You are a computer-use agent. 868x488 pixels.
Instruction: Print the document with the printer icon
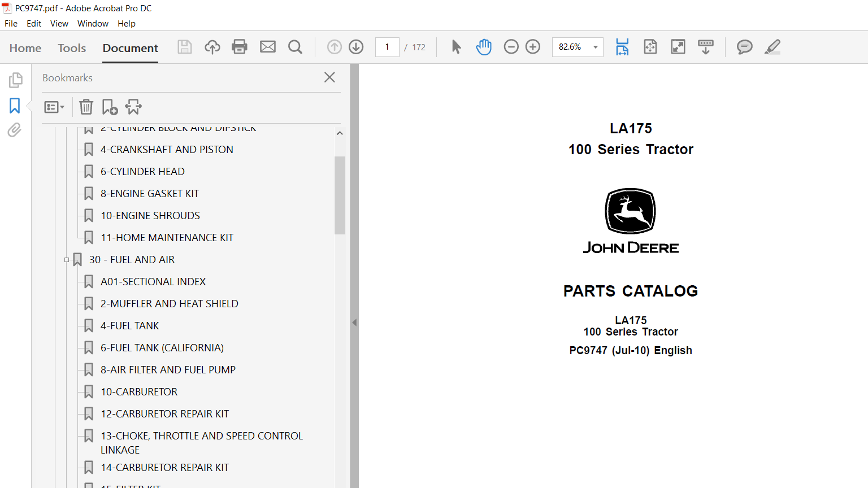coord(240,47)
